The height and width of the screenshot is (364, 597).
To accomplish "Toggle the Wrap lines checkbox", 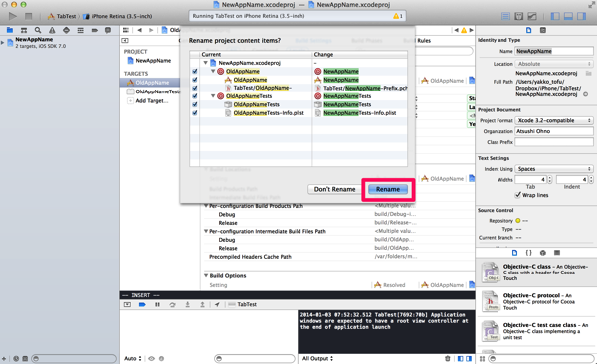I will (518, 195).
